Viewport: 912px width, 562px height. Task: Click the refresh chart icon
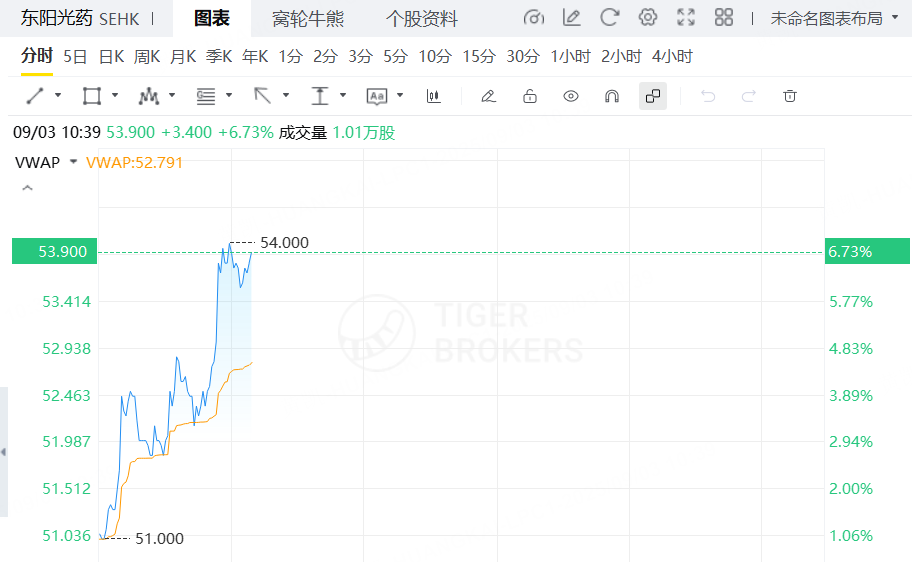coord(609,18)
